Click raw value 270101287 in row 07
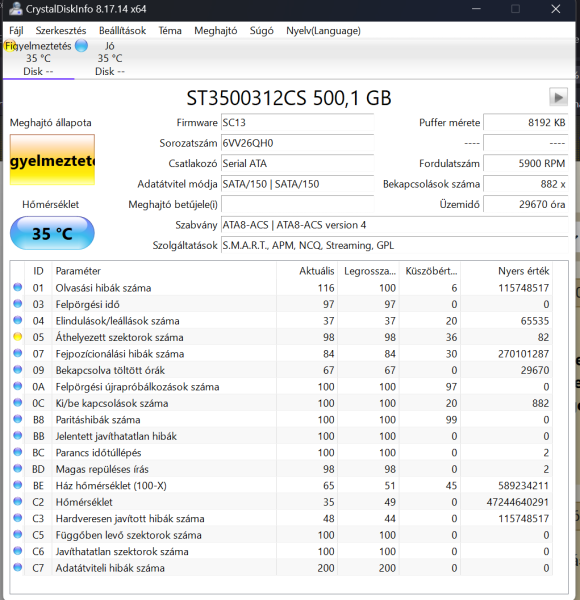Image resolution: width=580 pixels, height=600 pixels. (523, 354)
